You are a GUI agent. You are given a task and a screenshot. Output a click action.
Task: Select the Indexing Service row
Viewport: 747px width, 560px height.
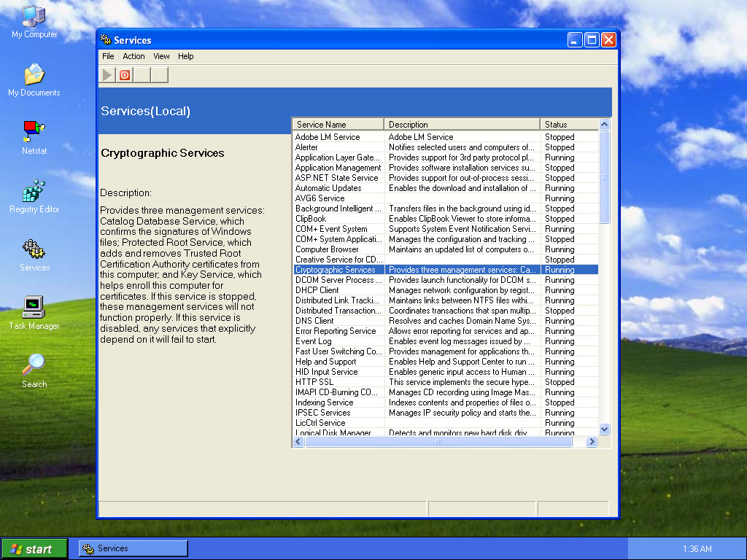[446, 402]
